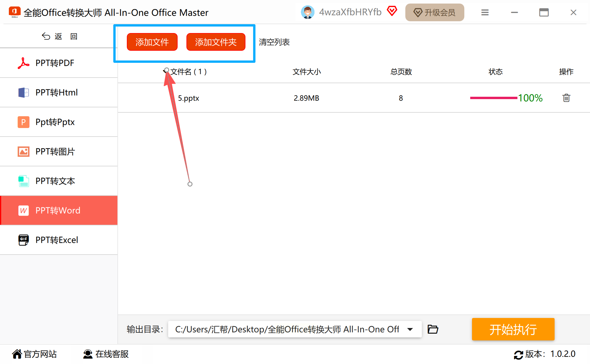Click the version refresh icon
The height and width of the screenshot is (364, 590).
pos(518,355)
